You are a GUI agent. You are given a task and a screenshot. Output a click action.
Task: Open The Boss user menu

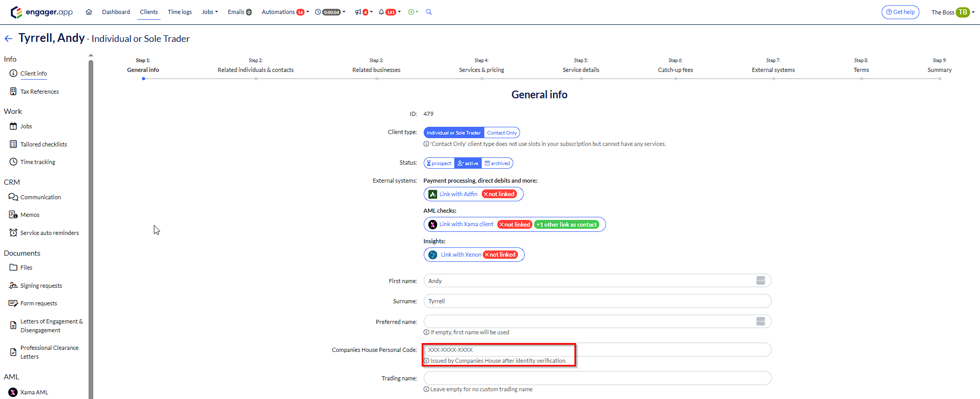953,12
